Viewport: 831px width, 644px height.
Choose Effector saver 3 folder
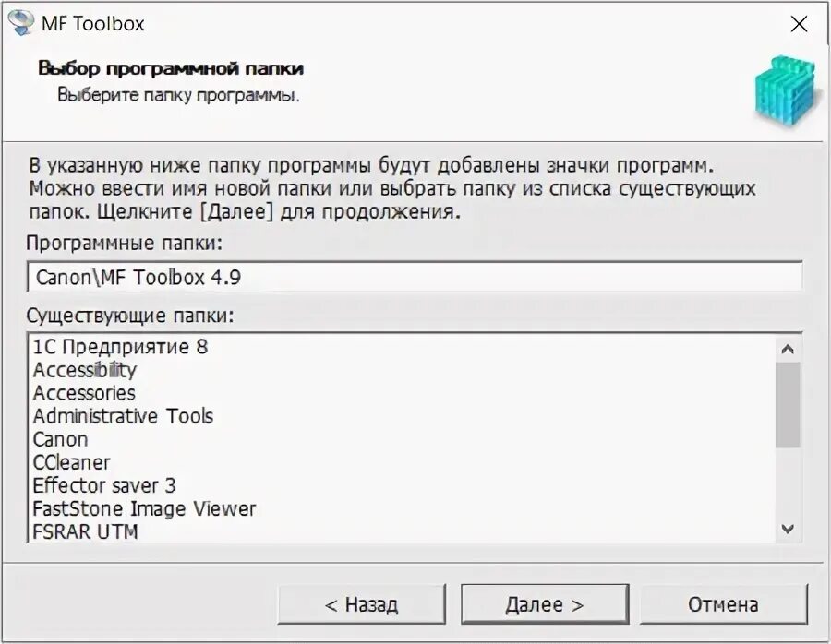104,486
